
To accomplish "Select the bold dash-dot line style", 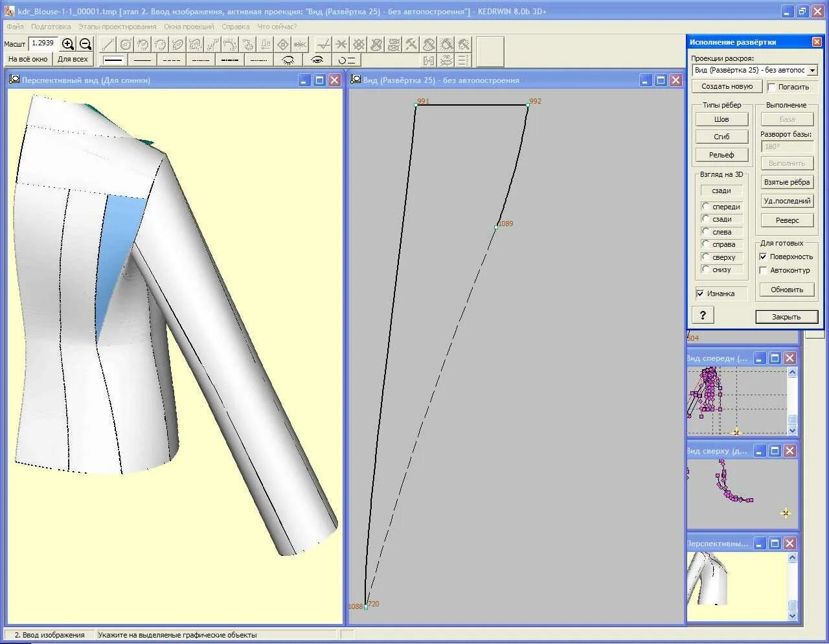I will (x=230, y=60).
